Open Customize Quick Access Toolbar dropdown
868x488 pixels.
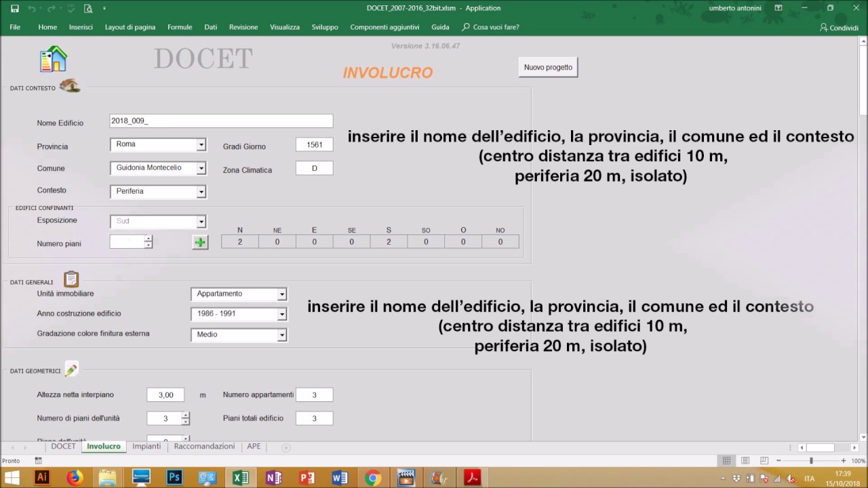point(104,8)
